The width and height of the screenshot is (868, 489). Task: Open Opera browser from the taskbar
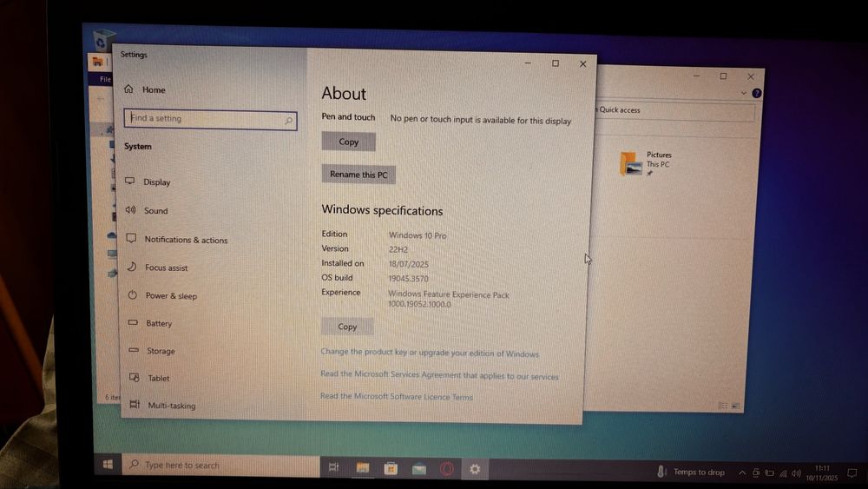tap(447, 469)
